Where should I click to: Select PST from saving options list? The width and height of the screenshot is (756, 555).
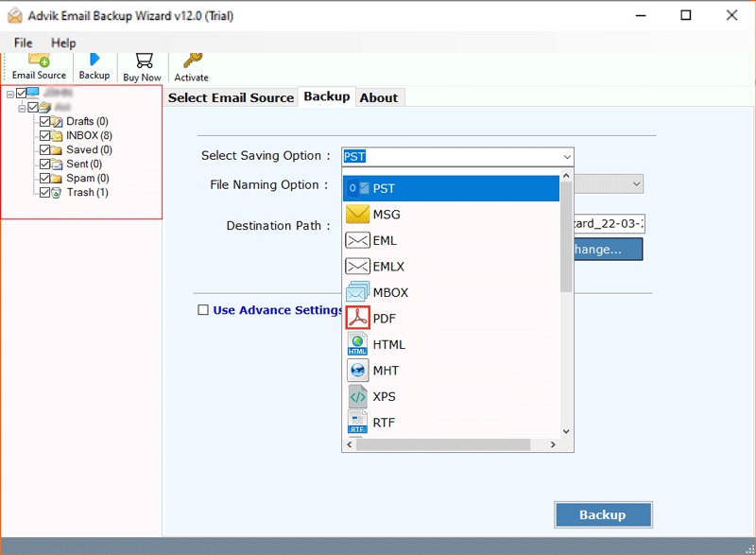point(451,188)
